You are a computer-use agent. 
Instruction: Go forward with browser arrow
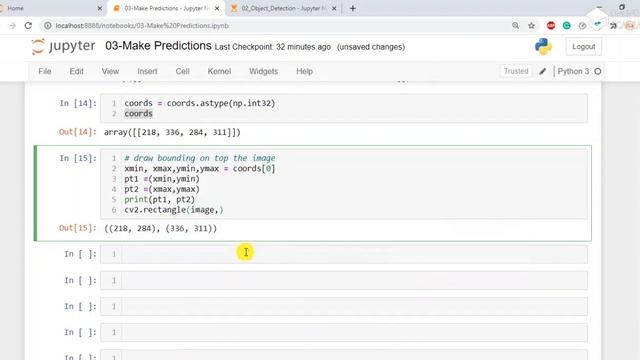pos(12,25)
